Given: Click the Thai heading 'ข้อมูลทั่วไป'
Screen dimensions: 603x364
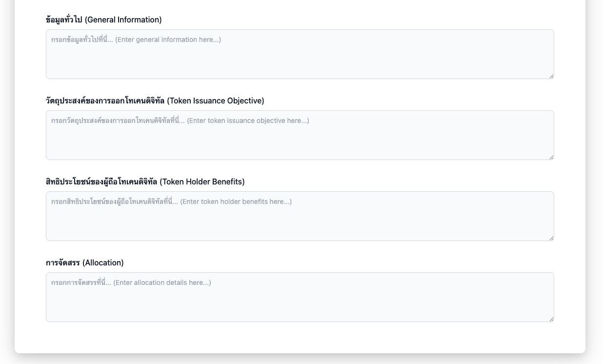Looking at the screenshot, I should [64, 20].
